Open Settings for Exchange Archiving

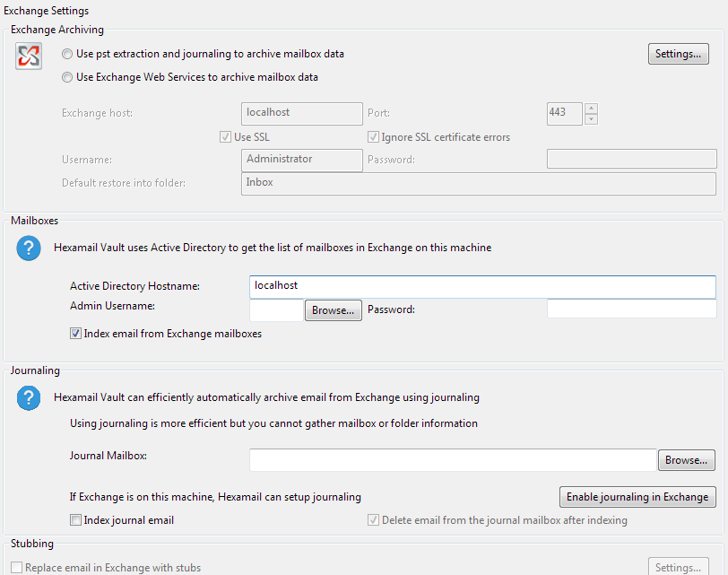(678, 54)
